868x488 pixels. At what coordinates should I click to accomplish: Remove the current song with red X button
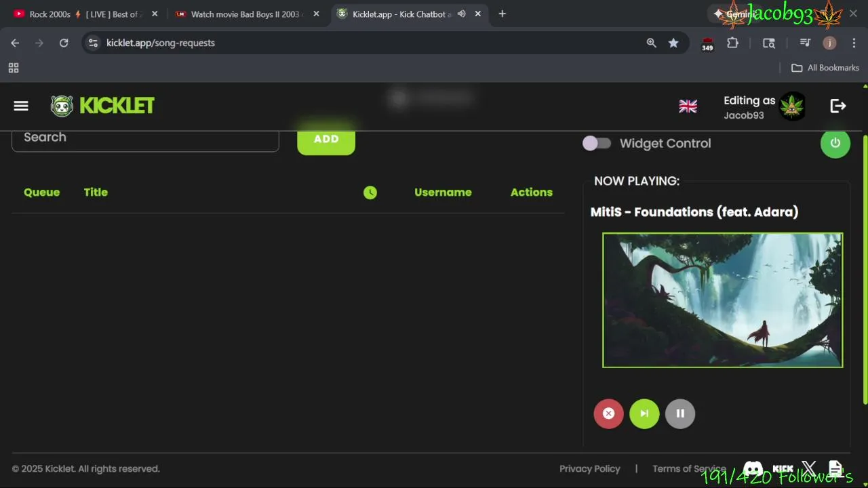click(x=609, y=413)
